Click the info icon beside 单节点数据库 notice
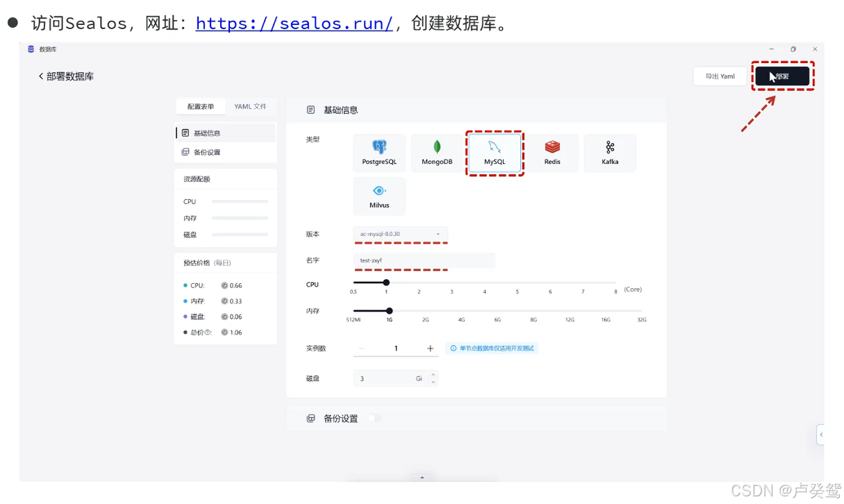Screen dimensions: 844x504 click(454, 348)
